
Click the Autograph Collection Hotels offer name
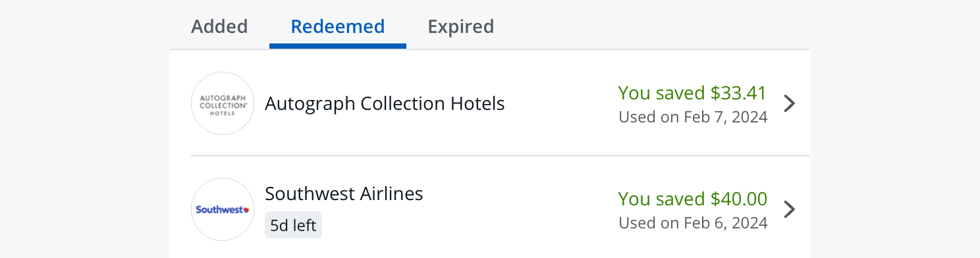[x=385, y=103]
